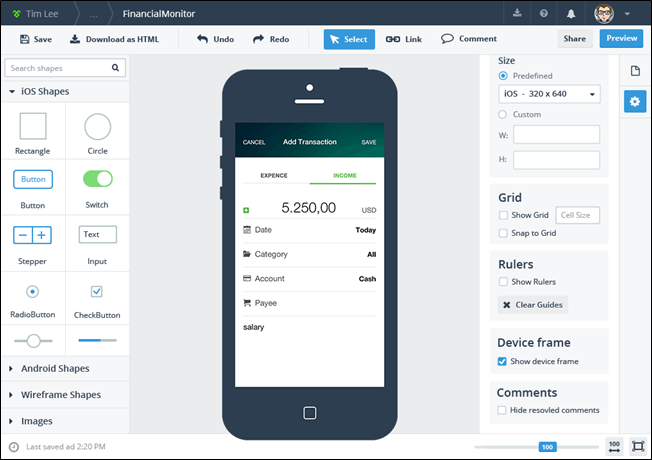Click the search magnifier icon
Viewport: 652px width, 460px height.
115,68
